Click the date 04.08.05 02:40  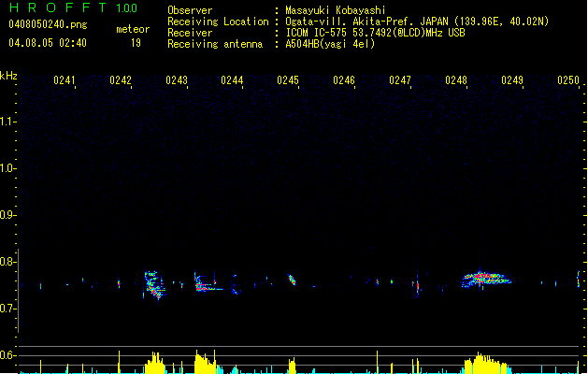tap(48, 43)
